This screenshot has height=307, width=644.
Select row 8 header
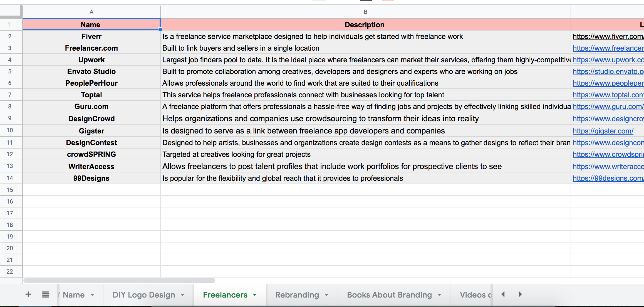(x=10, y=107)
